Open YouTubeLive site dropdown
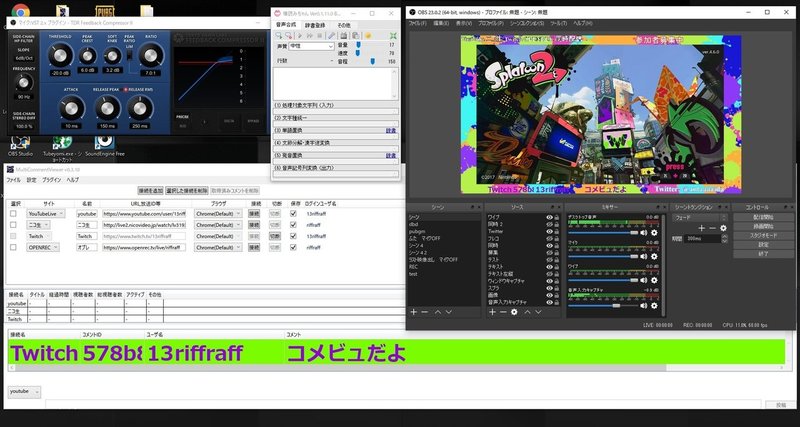The height and width of the screenshot is (427, 800). (x=46, y=214)
